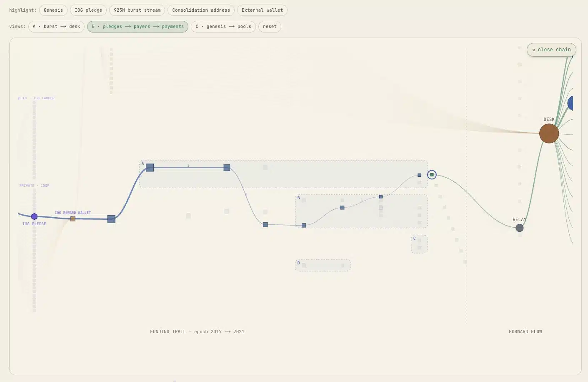Click the group B label
The height and width of the screenshot is (382, 588).
(298, 198)
